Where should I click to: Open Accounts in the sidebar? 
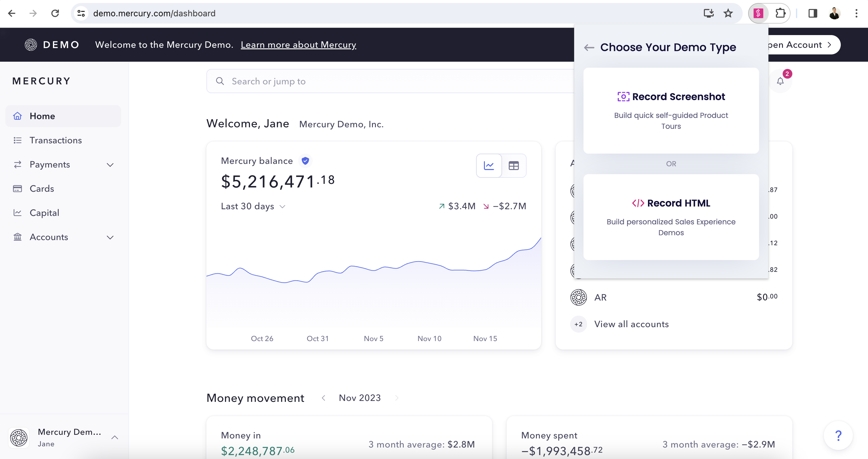coord(63,237)
